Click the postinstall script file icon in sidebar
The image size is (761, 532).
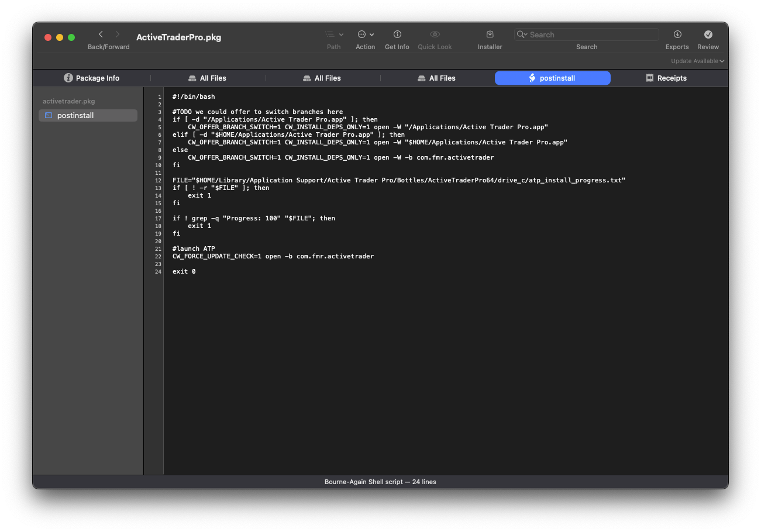[x=49, y=115]
